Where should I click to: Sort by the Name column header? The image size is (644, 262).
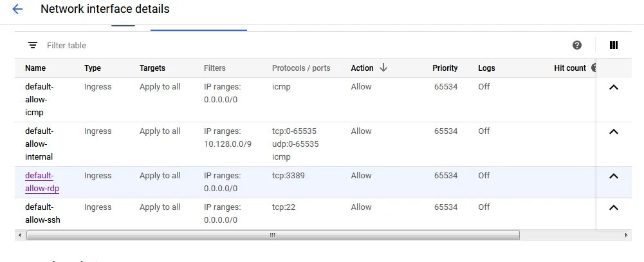35,68
